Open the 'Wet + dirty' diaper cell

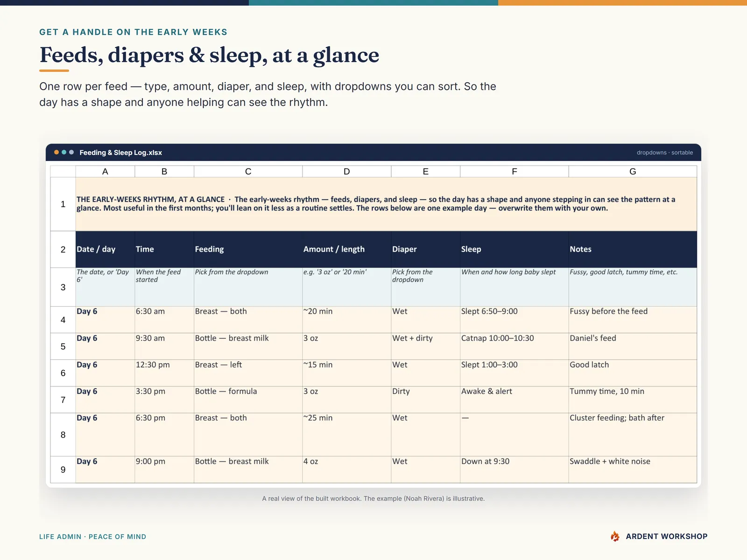(426, 346)
